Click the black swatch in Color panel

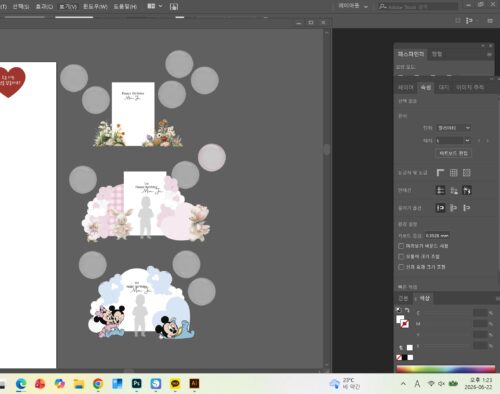[405, 357]
